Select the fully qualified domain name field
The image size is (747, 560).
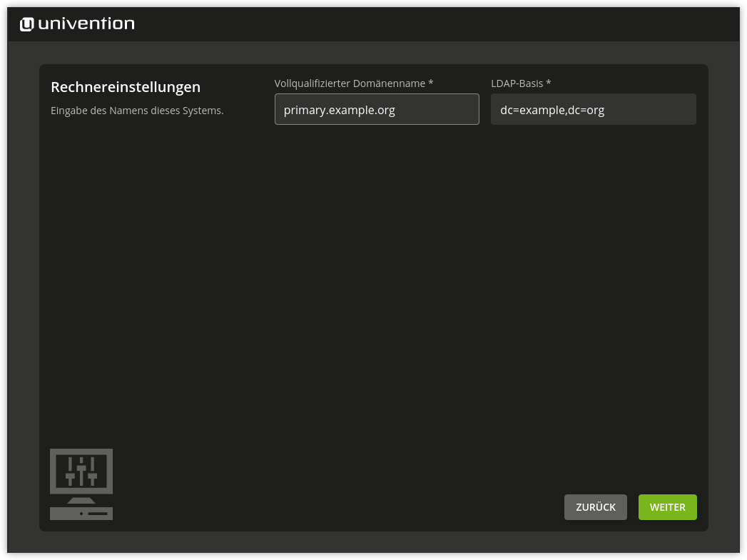pyautogui.click(x=377, y=109)
